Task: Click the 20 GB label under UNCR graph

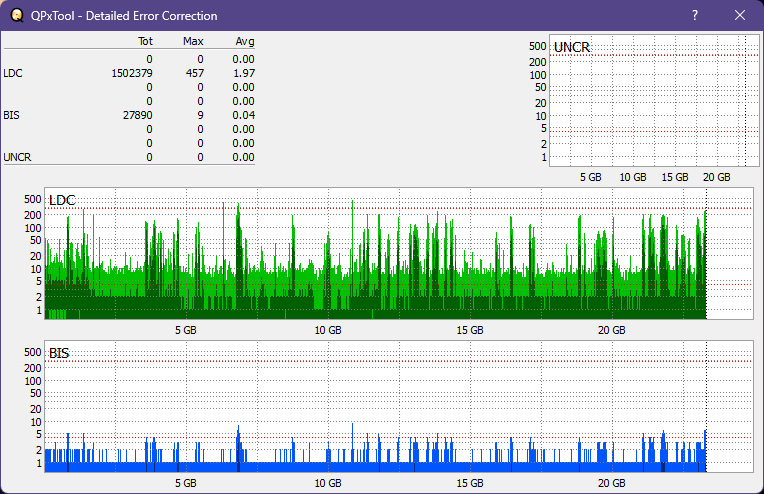Action: point(717,177)
